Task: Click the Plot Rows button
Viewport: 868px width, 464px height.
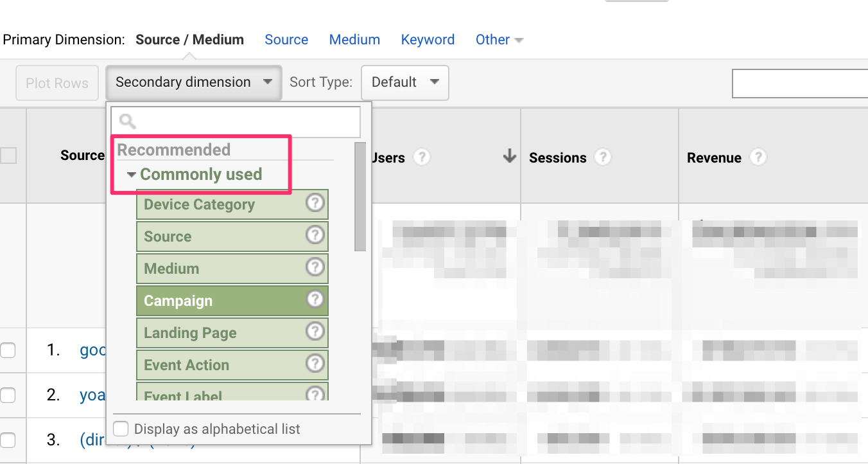Action: [x=56, y=82]
